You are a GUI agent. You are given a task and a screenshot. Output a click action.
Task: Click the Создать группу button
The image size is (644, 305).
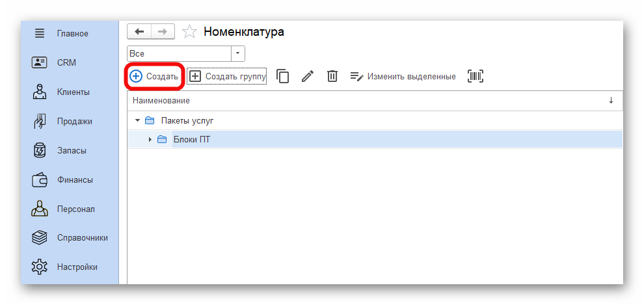(x=227, y=76)
